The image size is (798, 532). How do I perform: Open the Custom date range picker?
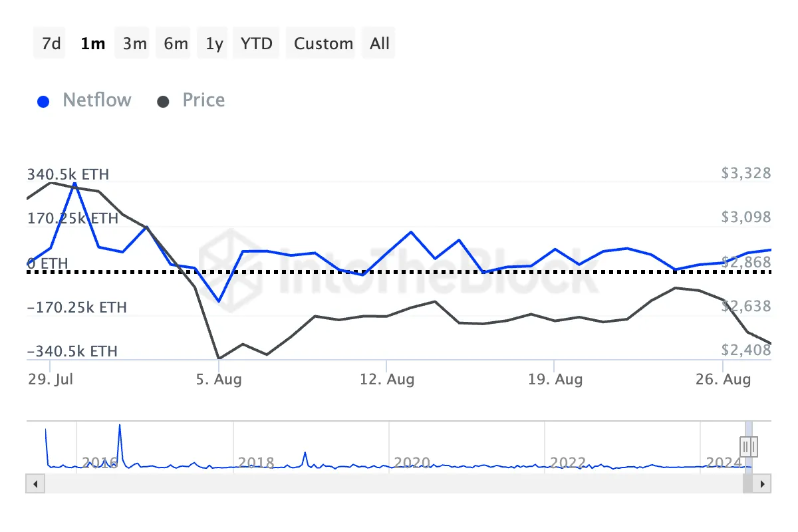pos(323,44)
